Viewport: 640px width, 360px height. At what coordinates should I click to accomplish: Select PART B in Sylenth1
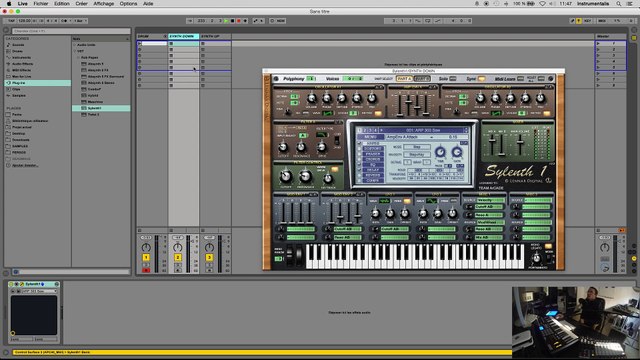tap(422, 79)
